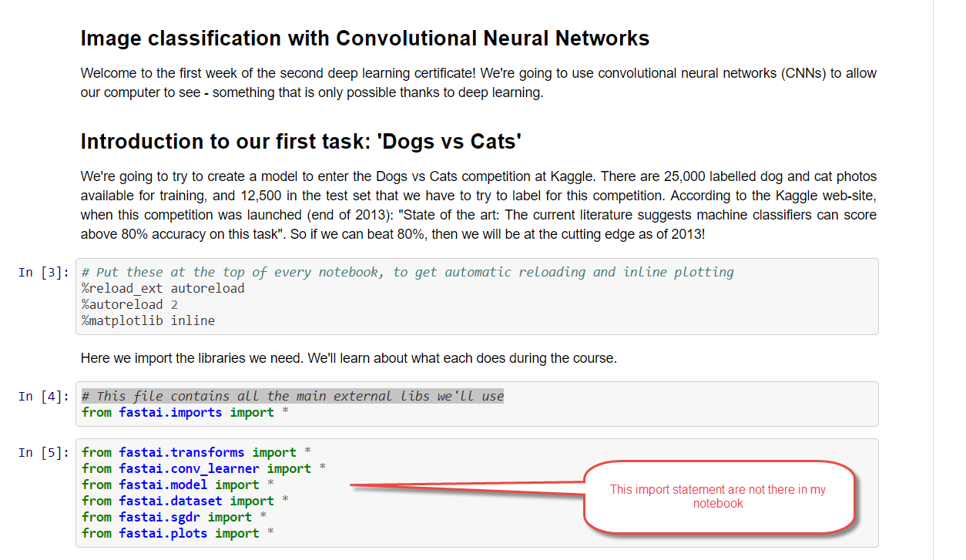Select the In [3] cell prompt

pos(44,272)
